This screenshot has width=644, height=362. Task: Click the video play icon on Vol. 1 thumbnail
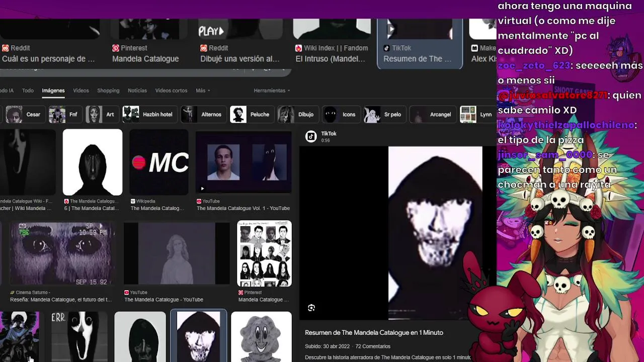[x=202, y=189]
